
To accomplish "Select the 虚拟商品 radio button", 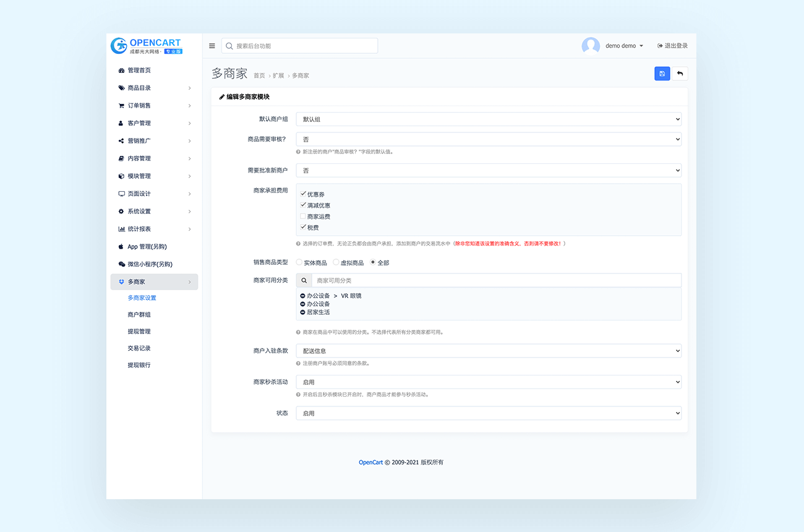I will 336,262.
